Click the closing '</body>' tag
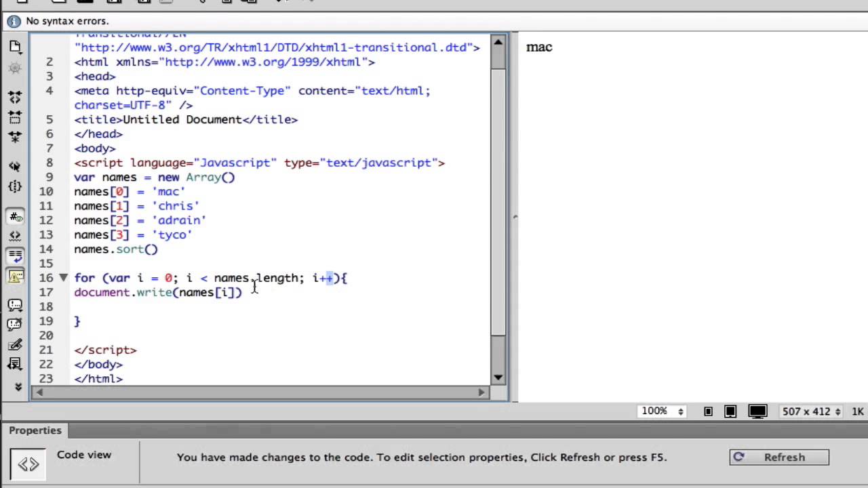The width and height of the screenshot is (868, 488). click(x=98, y=365)
